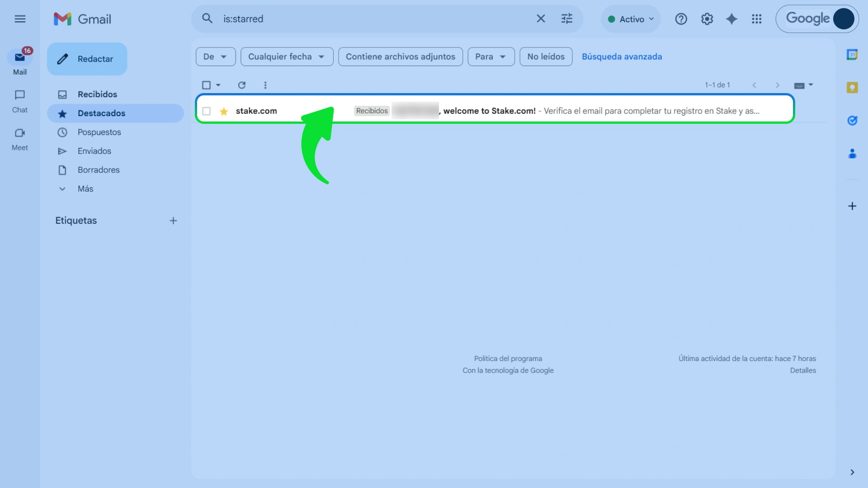Open Búsqueda avanzada
Screen dimensions: 868x488
pyautogui.click(x=622, y=56)
